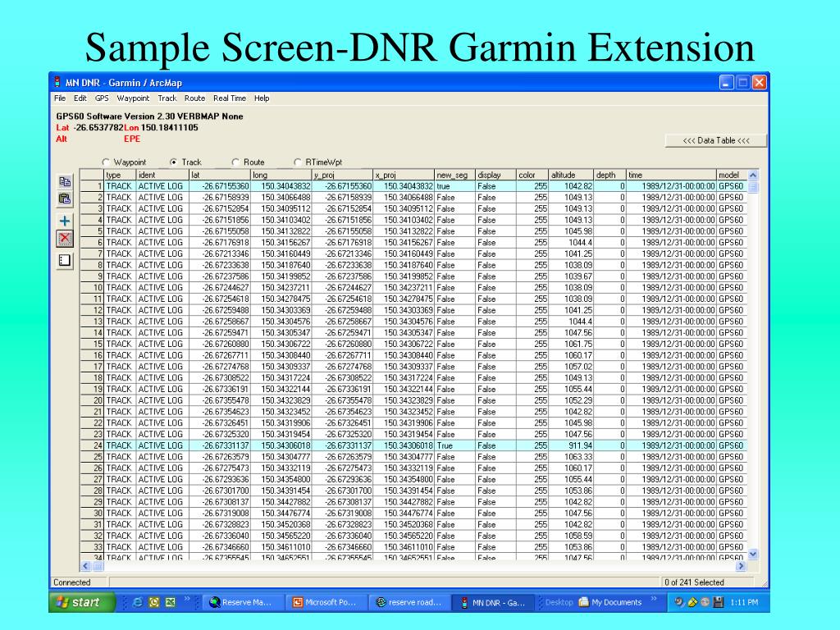
Task: Click the table properties icon below red X
Action: 65,261
